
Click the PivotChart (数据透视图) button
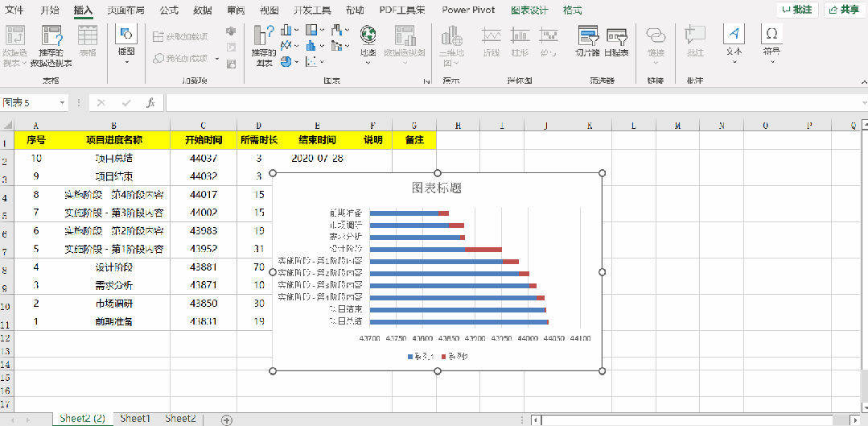coord(405,44)
